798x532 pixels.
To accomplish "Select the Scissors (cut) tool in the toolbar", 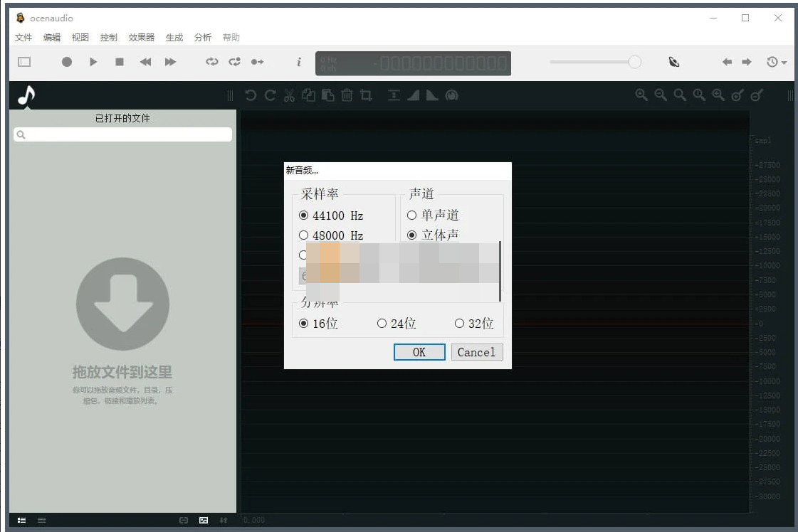I will pyautogui.click(x=289, y=95).
